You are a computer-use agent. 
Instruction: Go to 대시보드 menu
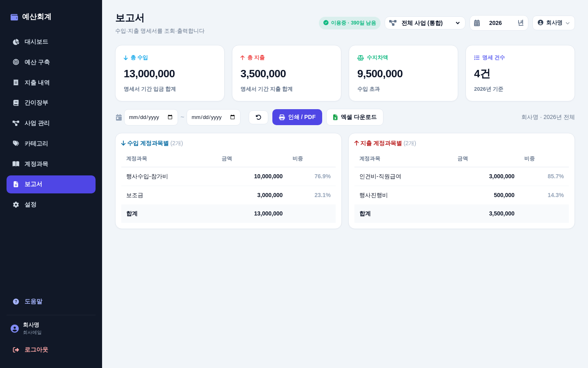(x=51, y=42)
